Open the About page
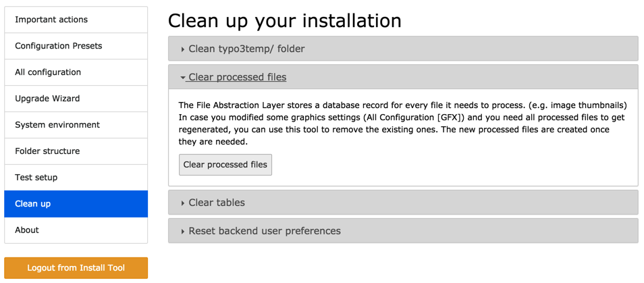Image resolution: width=644 pixels, height=283 pixels. (x=27, y=230)
